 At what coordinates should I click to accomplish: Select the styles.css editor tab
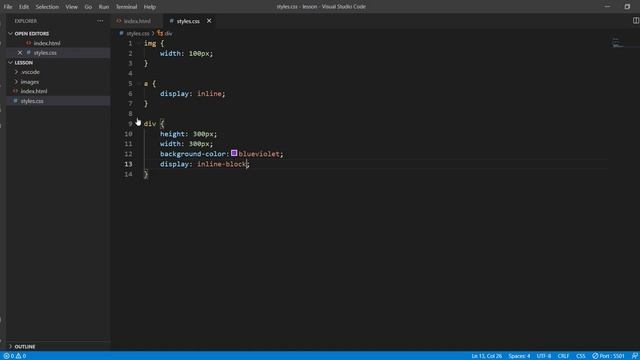188,21
